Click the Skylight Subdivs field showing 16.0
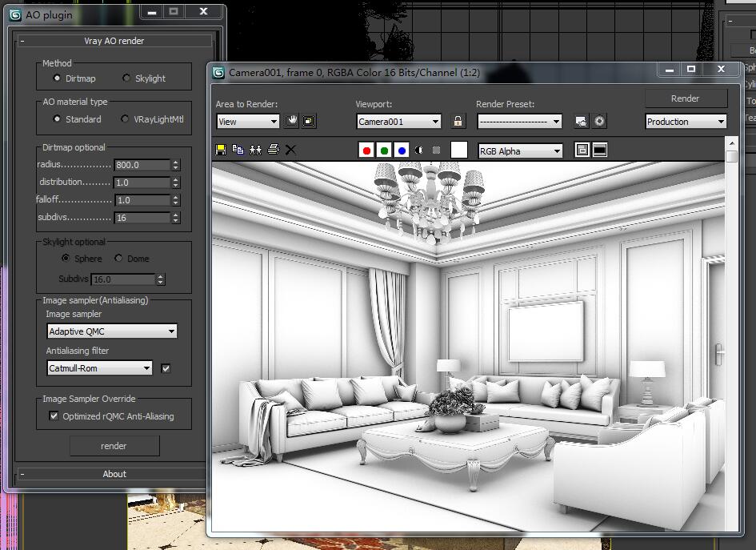This screenshot has width=756, height=550. point(123,279)
